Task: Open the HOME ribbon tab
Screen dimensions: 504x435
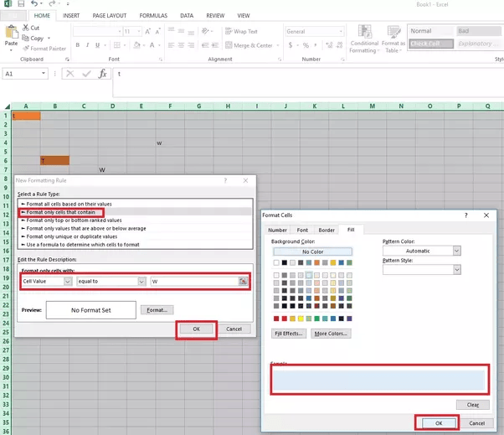Action: click(42, 15)
